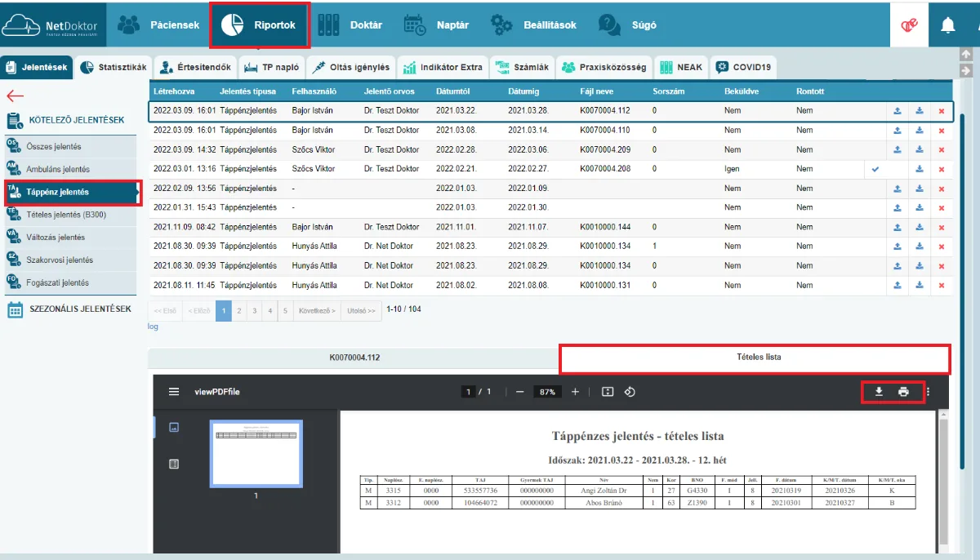Go back with the red arrow
This screenshot has width=980, height=560.
point(15,95)
